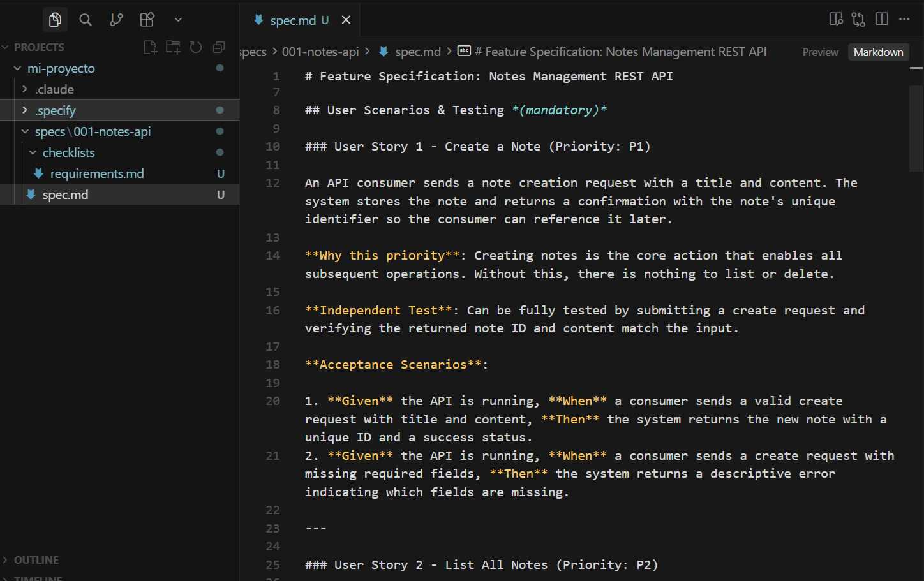Split the editor to the right
This screenshot has width=924, height=581.
pos(882,19)
